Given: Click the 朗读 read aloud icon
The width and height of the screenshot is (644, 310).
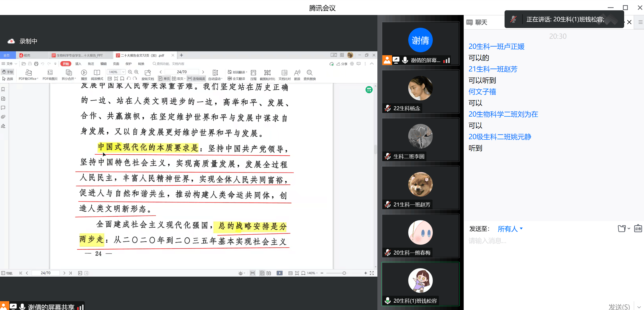Looking at the screenshot, I should [x=297, y=73].
